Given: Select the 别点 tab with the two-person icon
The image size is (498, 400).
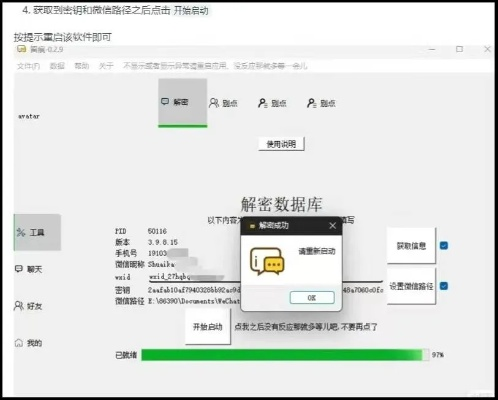Looking at the screenshot, I should pyautogui.click(x=223, y=103).
